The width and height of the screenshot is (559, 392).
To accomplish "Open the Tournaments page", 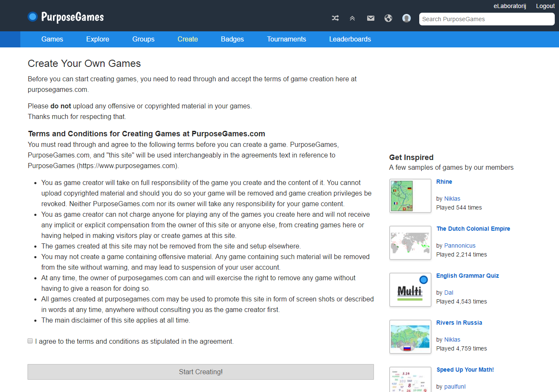I will click(286, 39).
